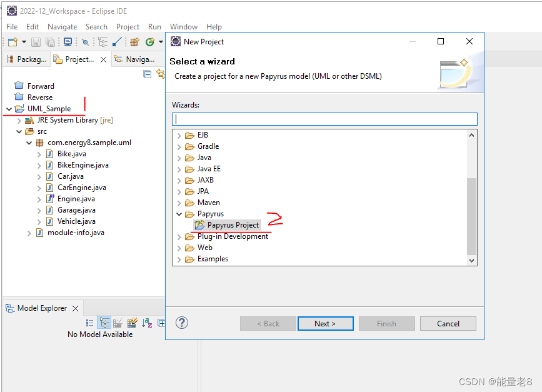Click the Wizards filter text field
This screenshot has height=392, width=542.
[324, 119]
